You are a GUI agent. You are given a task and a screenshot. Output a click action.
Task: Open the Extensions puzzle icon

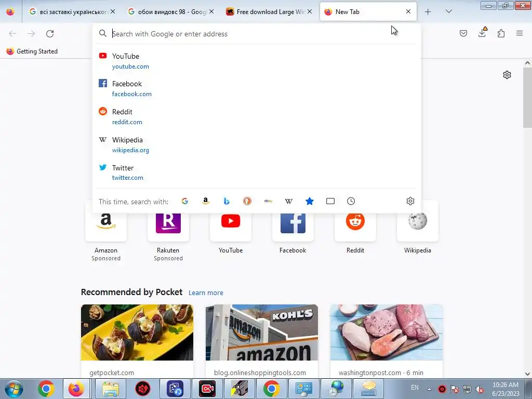501,33
